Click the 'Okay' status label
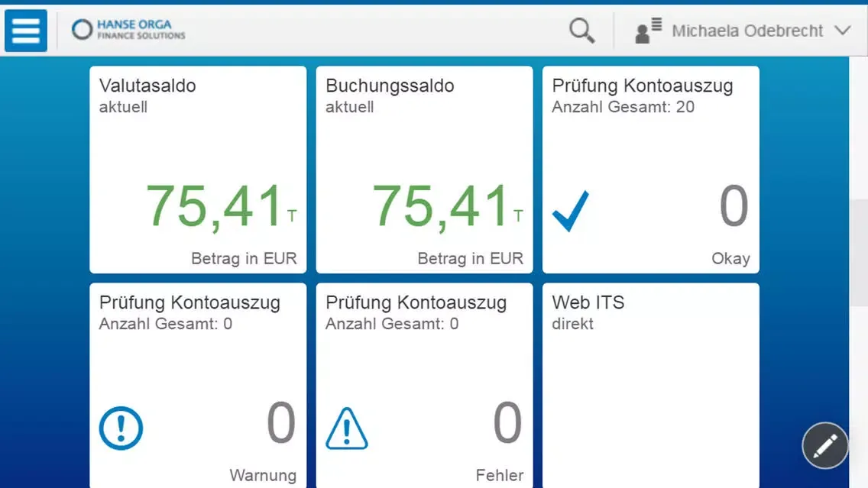 click(730, 258)
